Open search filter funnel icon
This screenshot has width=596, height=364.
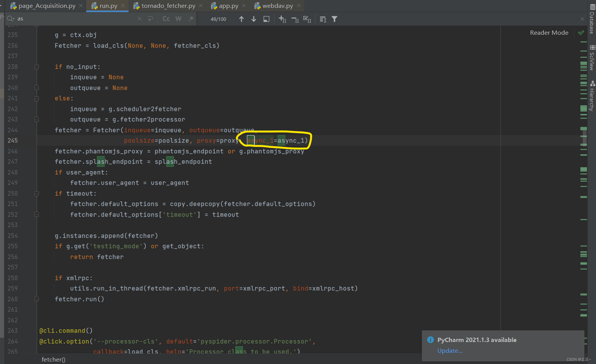click(335, 19)
